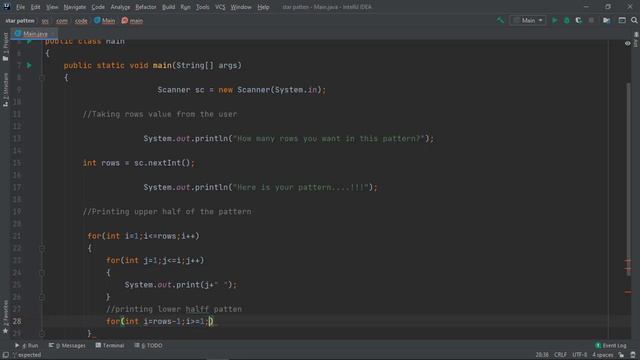The height and width of the screenshot is (360, 640).
Task: Open the Refactor menu
Action: click(x=146, y=7)
